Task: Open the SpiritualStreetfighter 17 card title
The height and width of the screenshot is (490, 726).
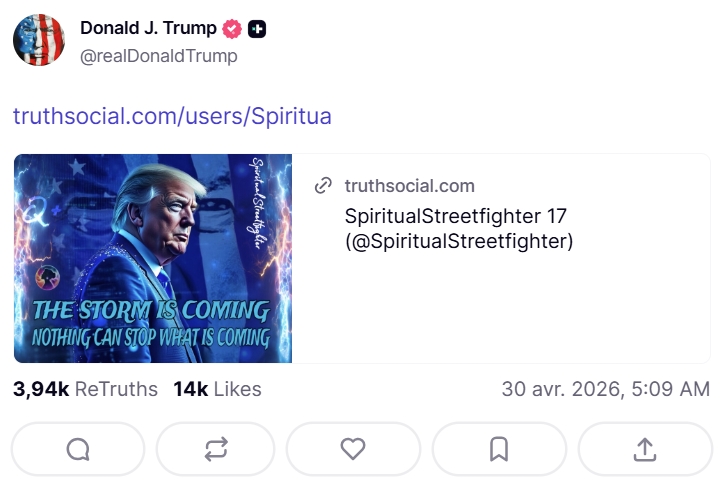Action: click(459, 228)
